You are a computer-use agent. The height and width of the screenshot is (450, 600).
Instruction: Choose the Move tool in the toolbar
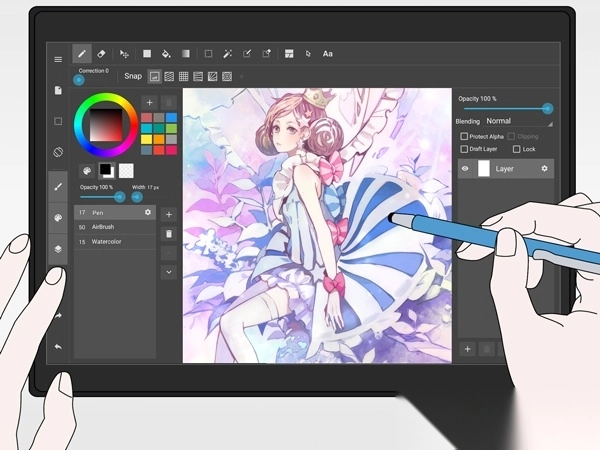[124, 53]
